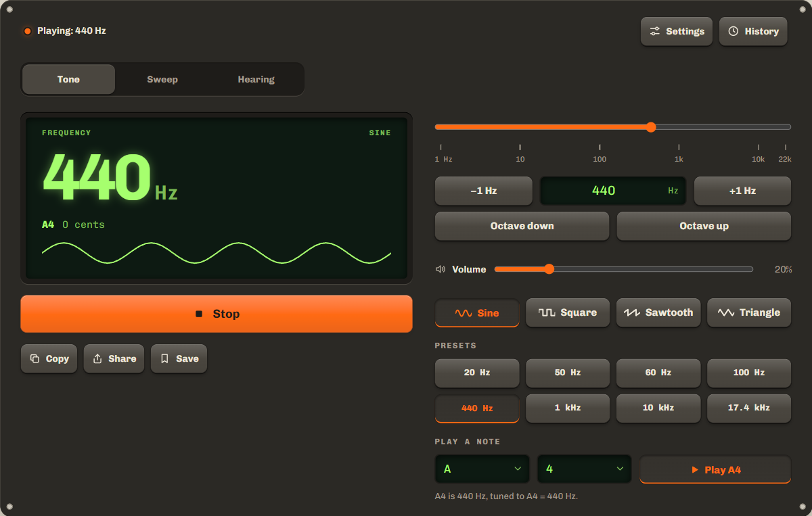The height and width of the screenshot is (516, 812).
Task: Select the Sawtooth waveform
Action: pos(658,312)
